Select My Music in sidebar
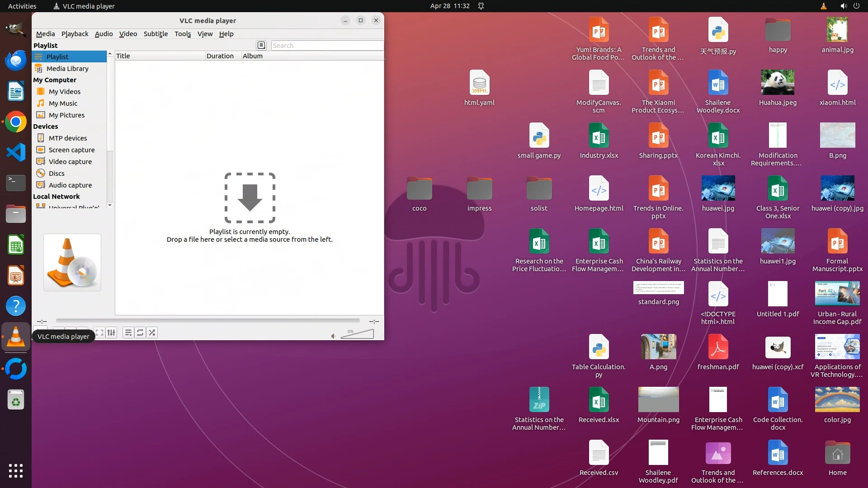Screen dimensions: 868x488 click(x=63, y=103)
